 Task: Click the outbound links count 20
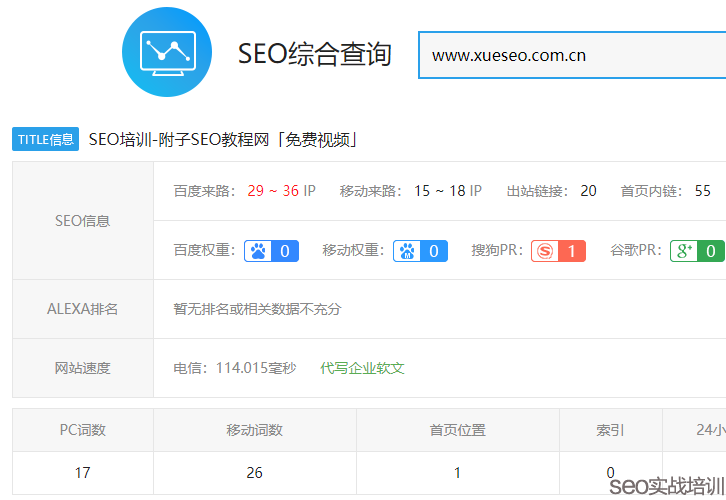click(588, 190)
